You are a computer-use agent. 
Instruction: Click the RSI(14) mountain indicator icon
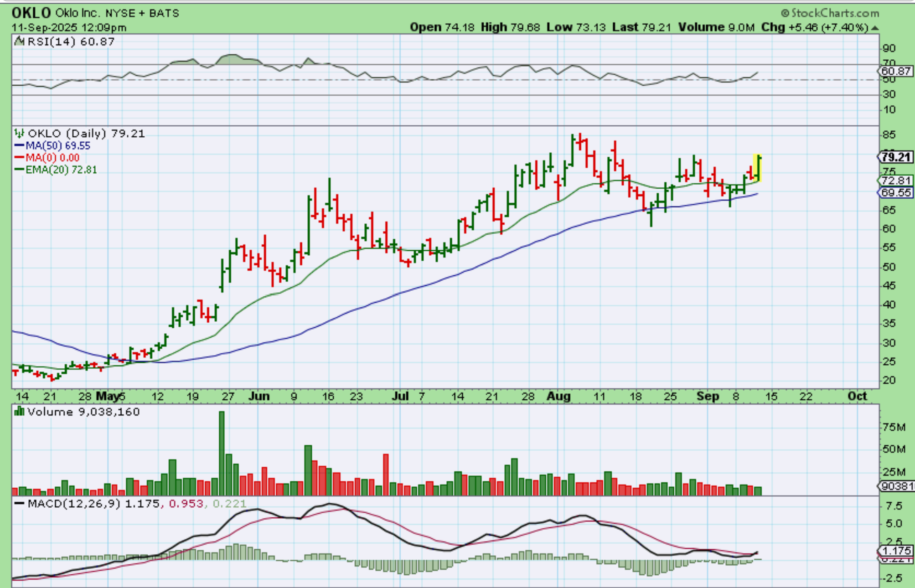click(19, 41)
